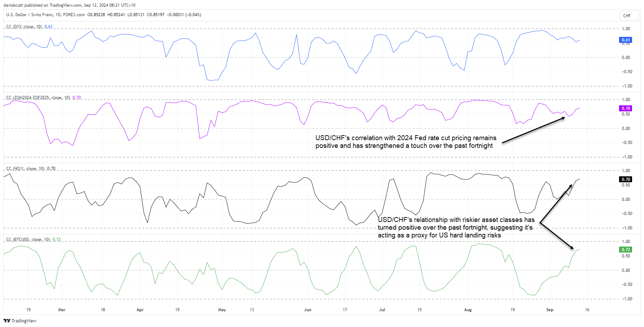Click the blue 0.61 price label
The image size is (644, 327).
(x=626, y=40)
